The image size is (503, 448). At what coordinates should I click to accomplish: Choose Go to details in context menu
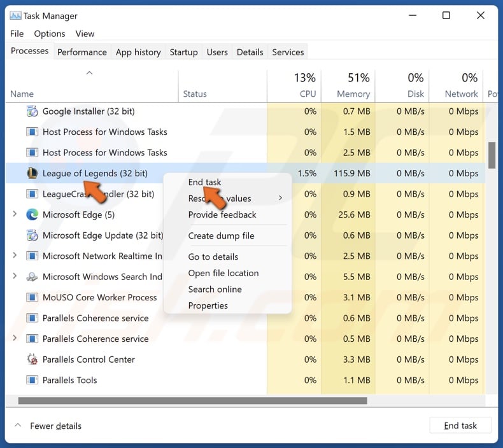[213, 256]
